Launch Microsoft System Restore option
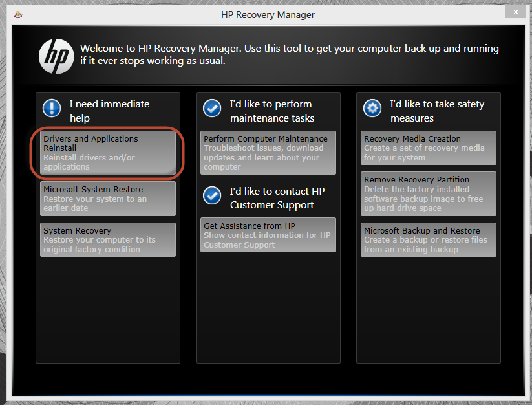 coord(107,199)
